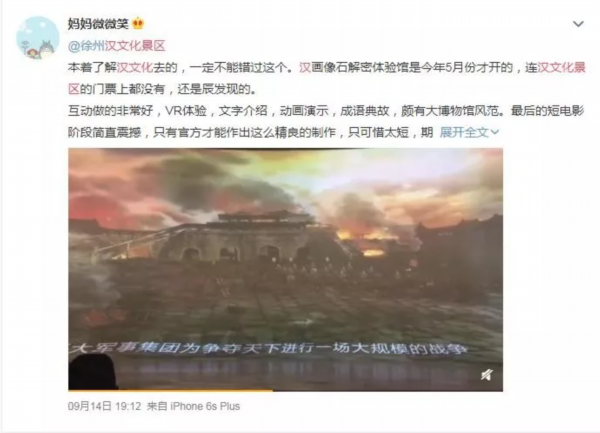Click the highlighted 汉 before 画像石解密体验馆

point(305,67)
